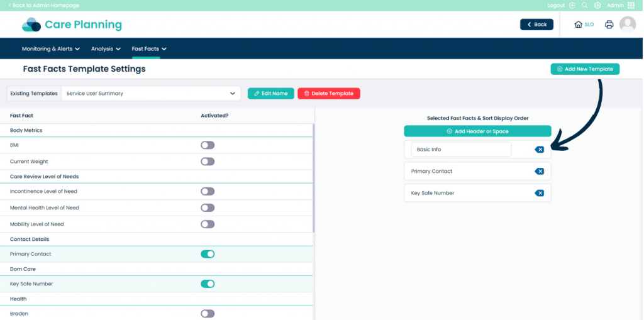Open the apps grid icon next to Admin
Viewport: 644px width, 320px height.
(631, 5)
